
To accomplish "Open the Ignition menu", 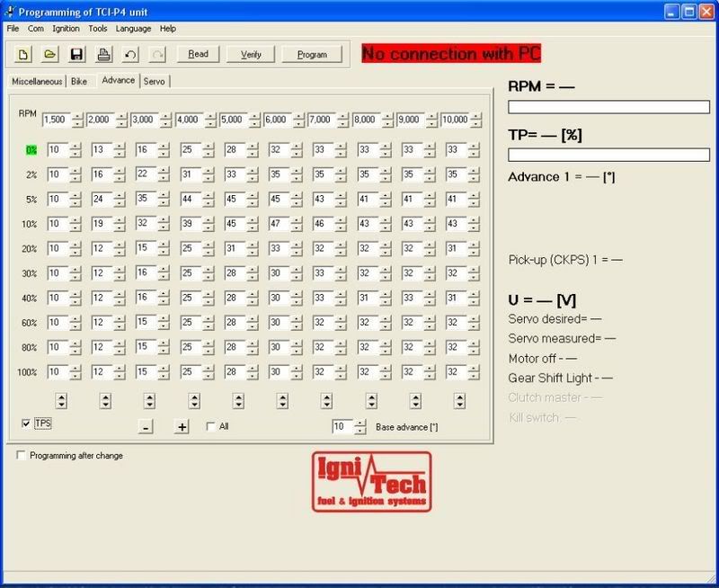I will pyautogui.click(x=66, y=29).
